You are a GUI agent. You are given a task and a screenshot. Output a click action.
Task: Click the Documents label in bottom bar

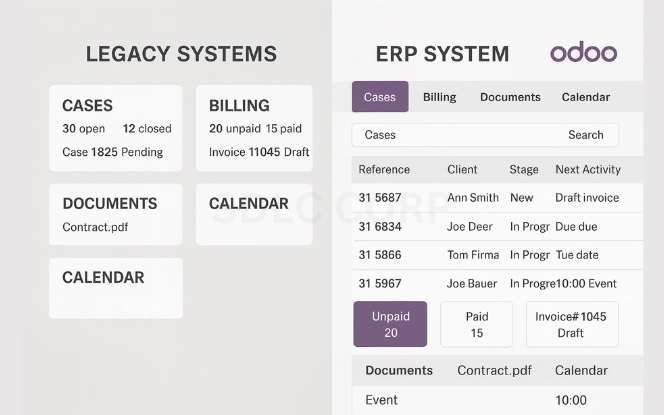click(x=399, y=371)
